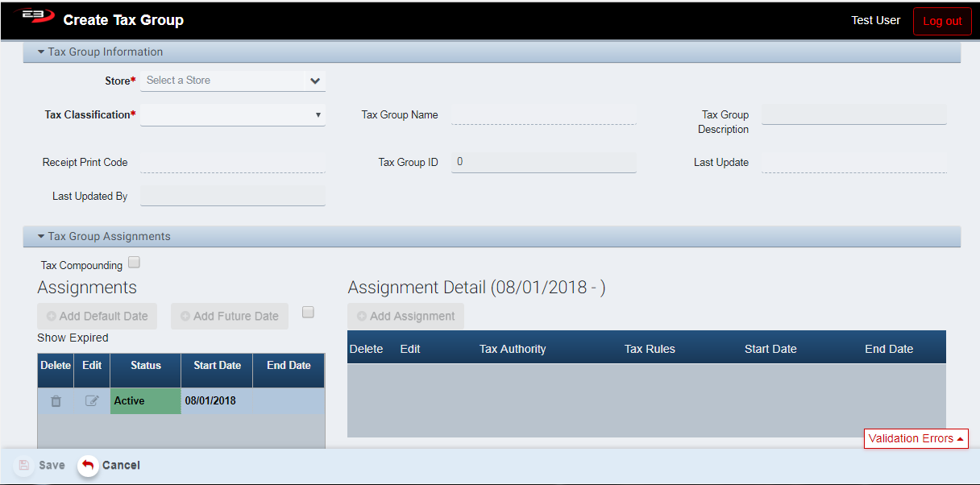Click the Tax Authority column header
The image size is (980, 485).
(512, 349)
